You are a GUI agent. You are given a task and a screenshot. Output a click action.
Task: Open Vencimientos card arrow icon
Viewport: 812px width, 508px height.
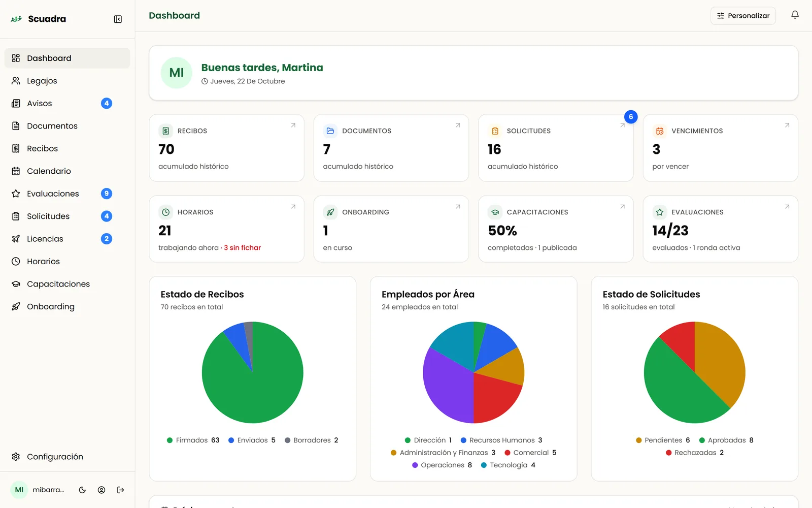pyautogui.click(x=787, y=125)
